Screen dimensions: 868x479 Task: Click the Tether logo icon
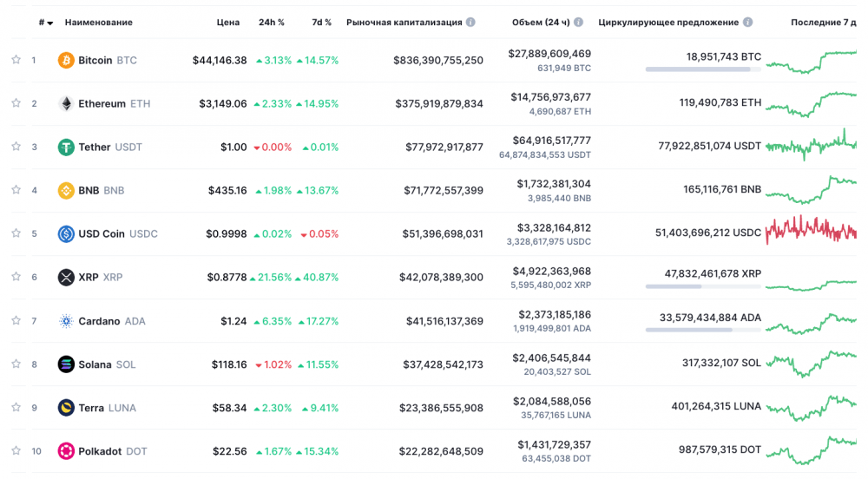pyautogui.click(x=66, y=148)
